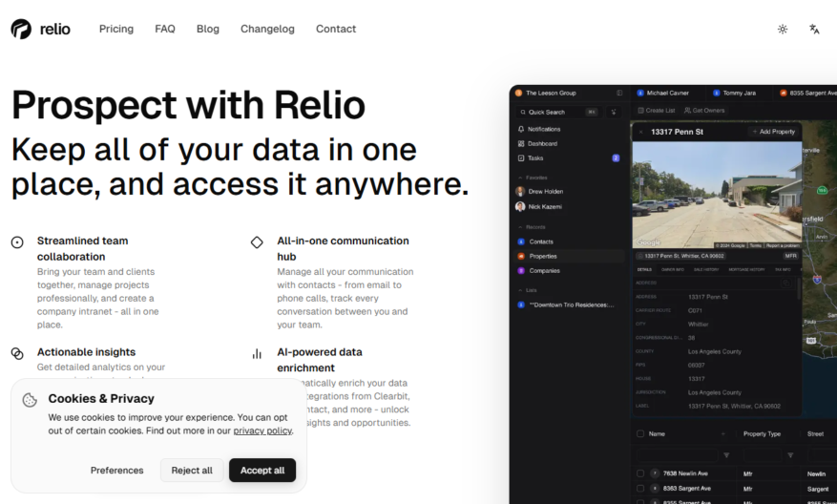
Task: Open the Changelog nav item
Action: coord(267,29)
